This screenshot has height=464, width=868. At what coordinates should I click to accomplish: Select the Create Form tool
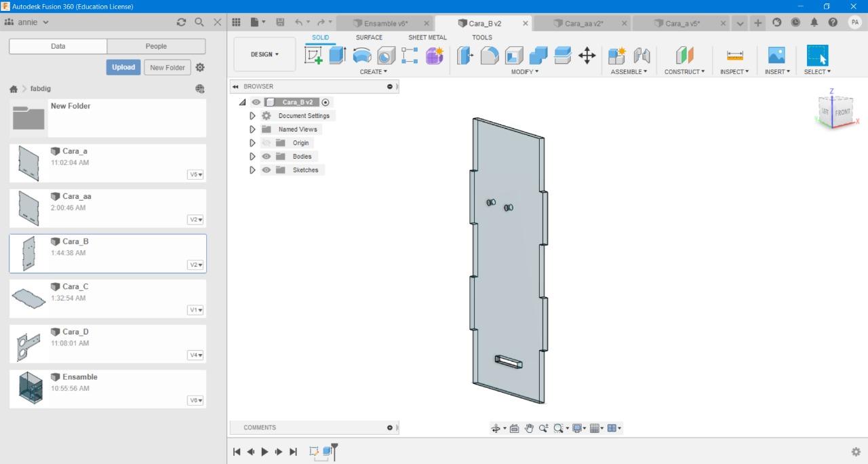(x=435, y=56)
